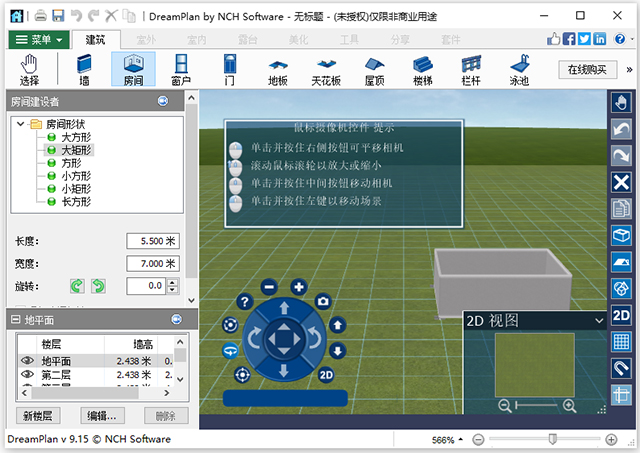Click the camera snapshot icon on navigation wheel

pyautogui.click(x=323, y=301)
